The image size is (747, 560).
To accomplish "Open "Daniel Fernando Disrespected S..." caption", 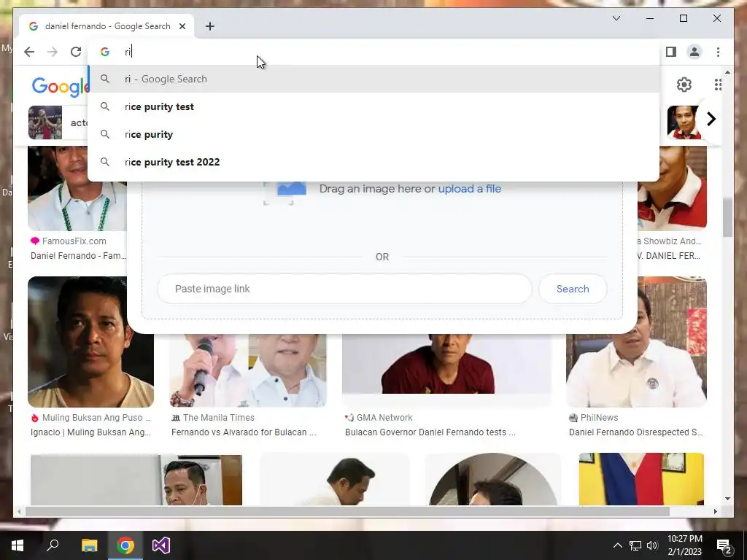I will click(635, 432).
